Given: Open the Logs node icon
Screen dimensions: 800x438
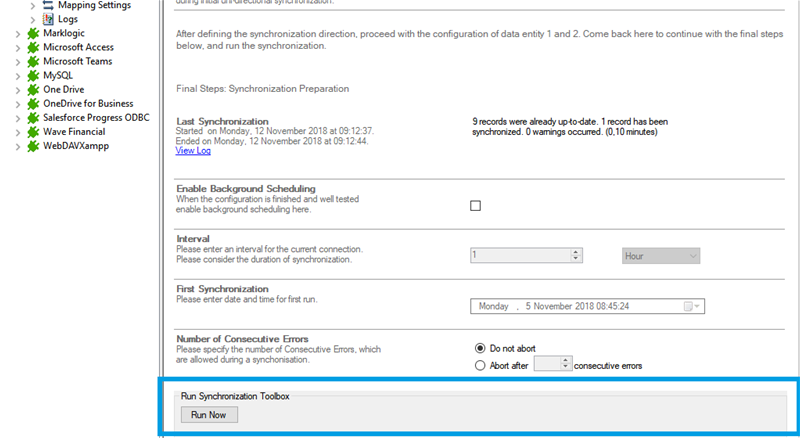Looking at the screenshot, I should click(x=48, y=19).
